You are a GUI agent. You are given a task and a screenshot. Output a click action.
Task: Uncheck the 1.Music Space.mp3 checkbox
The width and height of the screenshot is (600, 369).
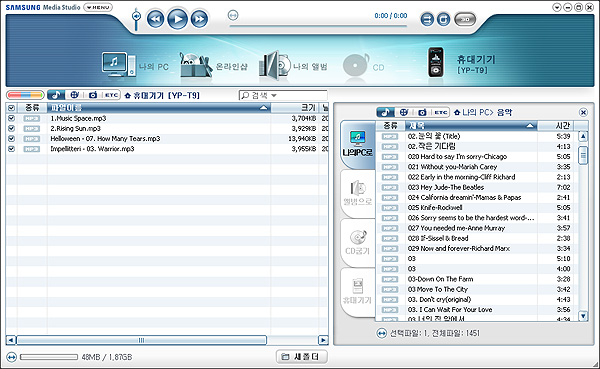coord(11,118)
